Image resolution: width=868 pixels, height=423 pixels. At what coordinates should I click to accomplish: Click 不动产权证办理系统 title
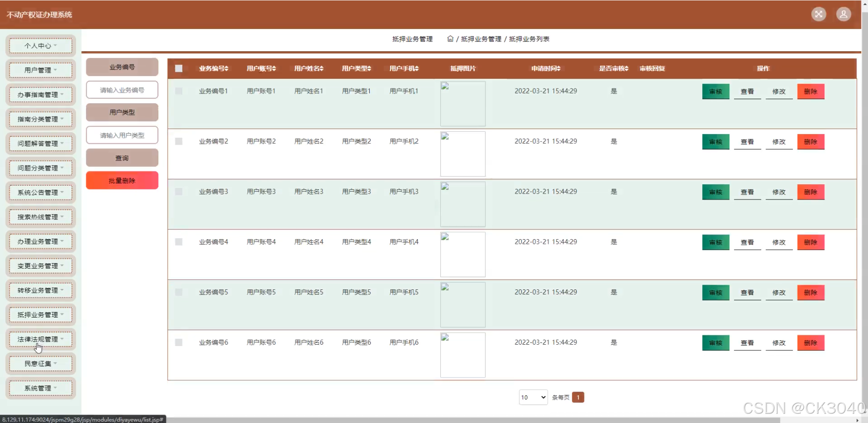(x=39, y=15)
